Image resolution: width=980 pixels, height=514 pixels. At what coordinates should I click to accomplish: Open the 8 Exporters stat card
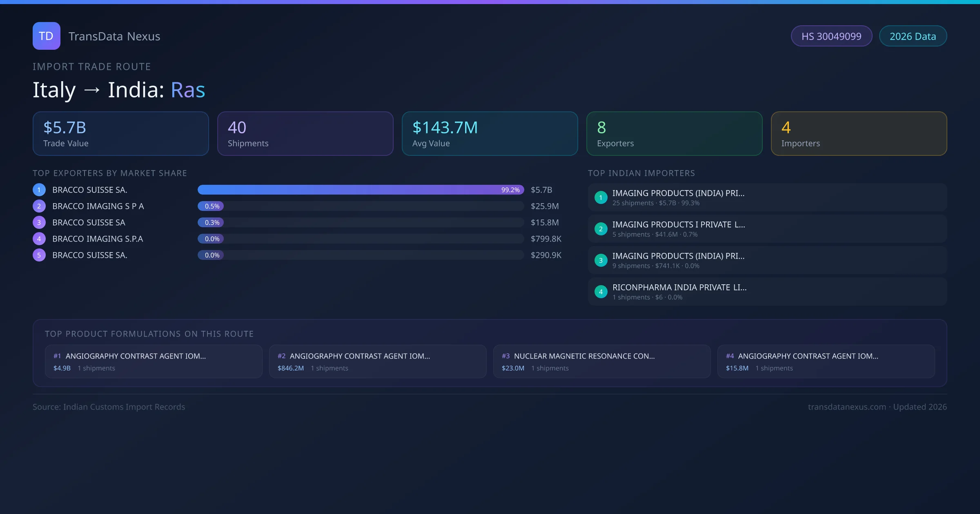pyautogui.click(x=674, y=133)
